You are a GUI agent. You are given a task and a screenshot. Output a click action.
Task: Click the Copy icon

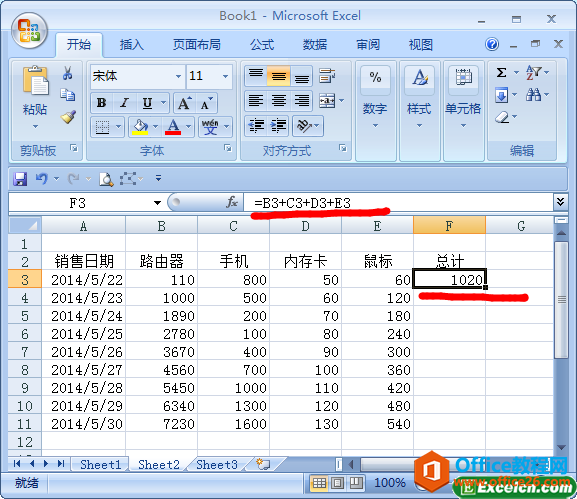(67, 95)
